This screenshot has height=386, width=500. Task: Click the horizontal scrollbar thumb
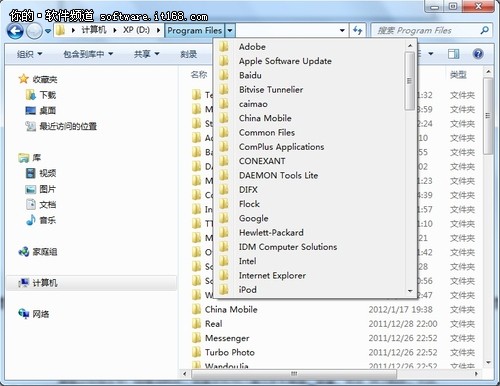[294, 374]
